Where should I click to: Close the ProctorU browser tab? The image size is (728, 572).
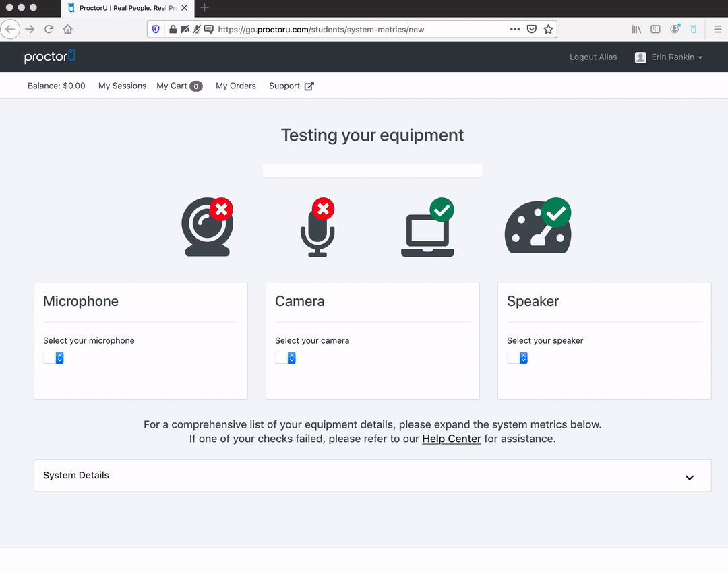(184, 8)
